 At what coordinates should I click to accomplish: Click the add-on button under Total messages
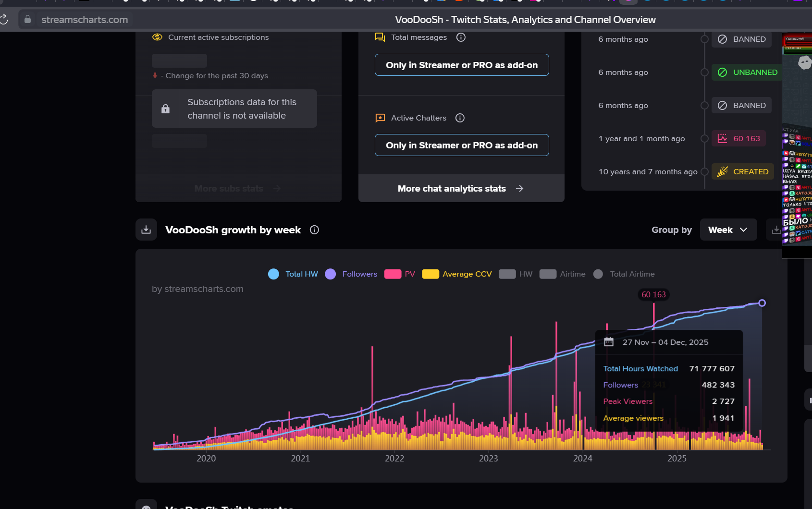[x=462, y=65]
